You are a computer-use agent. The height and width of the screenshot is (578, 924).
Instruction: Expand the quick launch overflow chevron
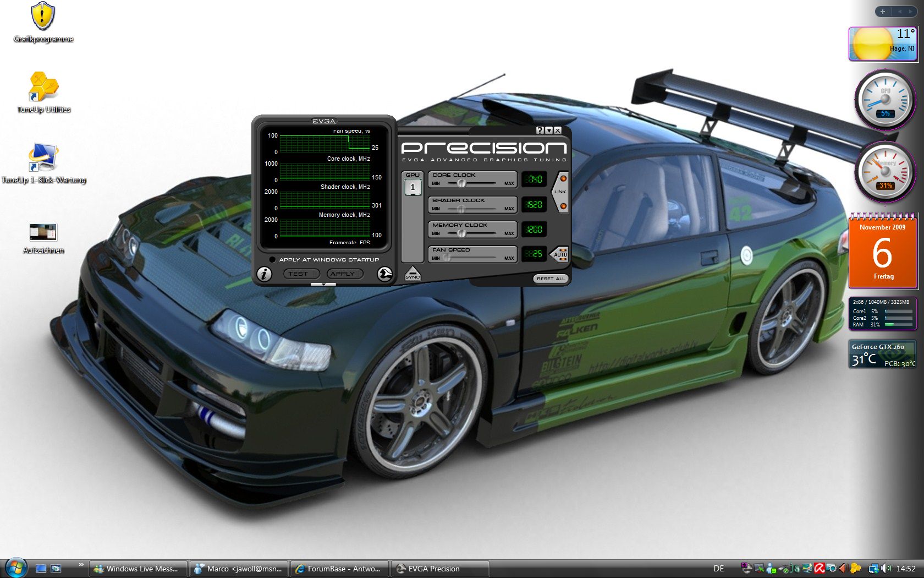(81, 564)
